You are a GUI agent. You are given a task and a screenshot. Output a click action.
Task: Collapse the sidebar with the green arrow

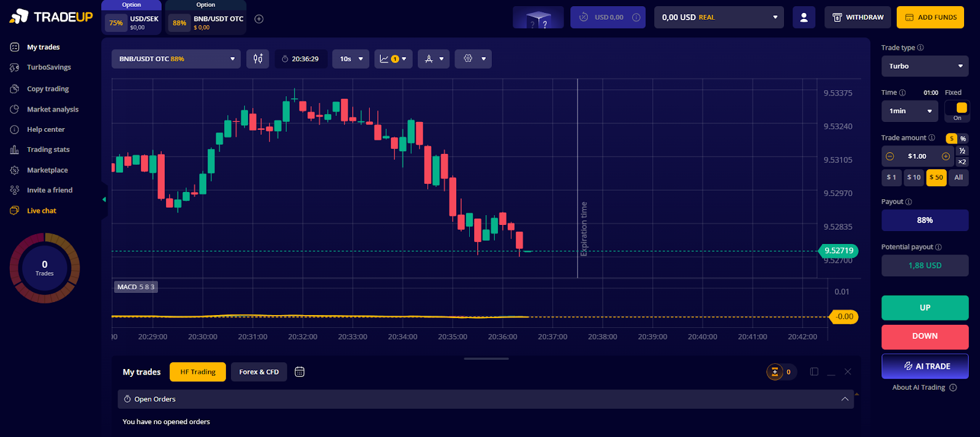point(104,199)
